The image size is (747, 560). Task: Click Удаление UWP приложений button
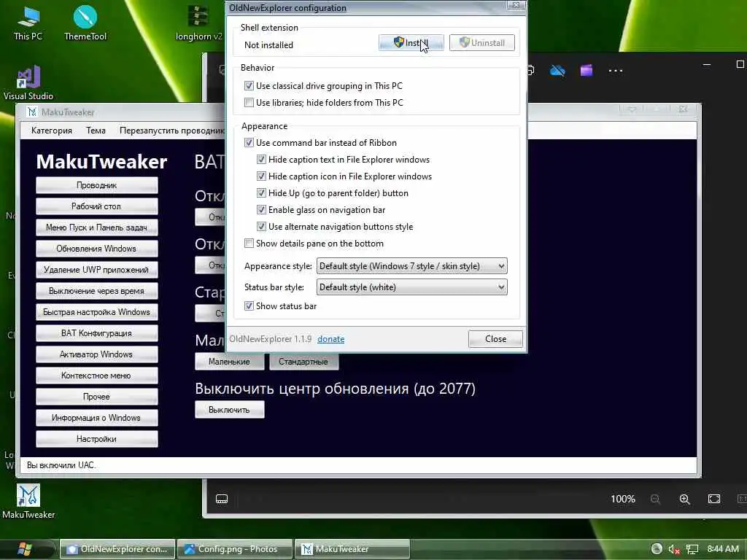tap(97, 270)
